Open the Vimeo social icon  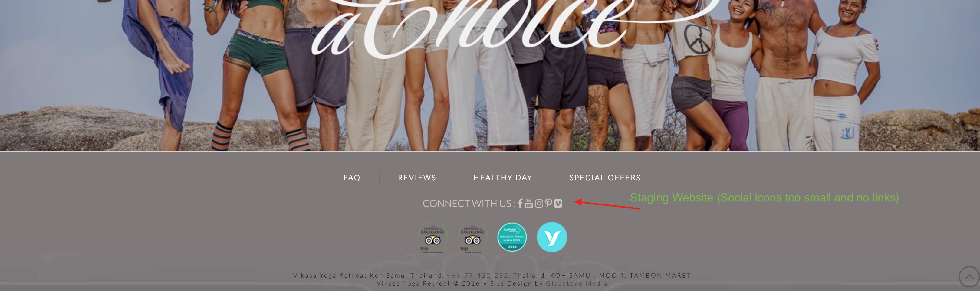(558, 204)
